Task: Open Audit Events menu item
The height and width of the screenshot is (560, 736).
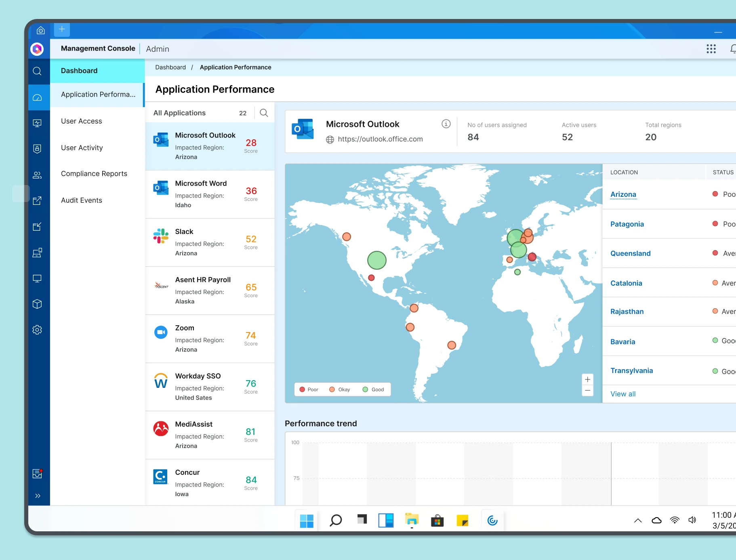Action: point(81,200)
